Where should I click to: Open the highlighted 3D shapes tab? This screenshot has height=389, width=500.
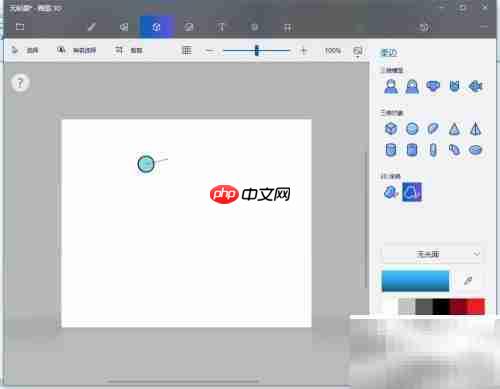coord(156,27)
